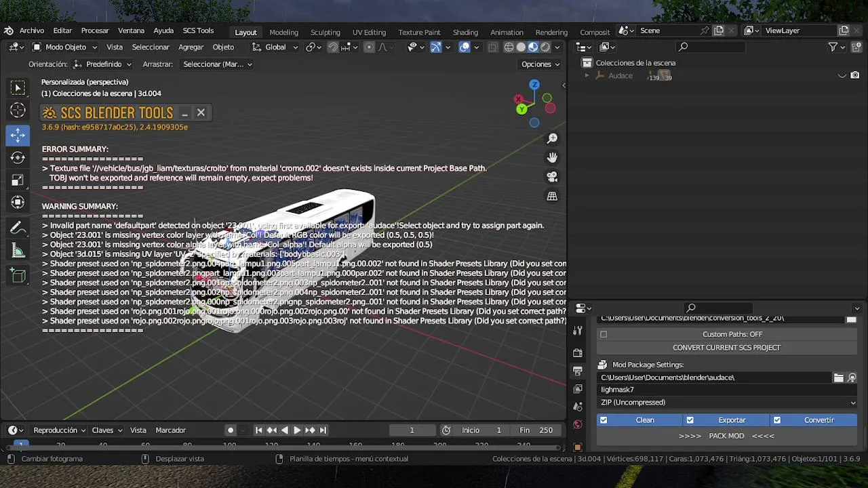Toggle X-ray mode in viewport header
This screenshot has width=868, height=488.
tap(493, 47)
